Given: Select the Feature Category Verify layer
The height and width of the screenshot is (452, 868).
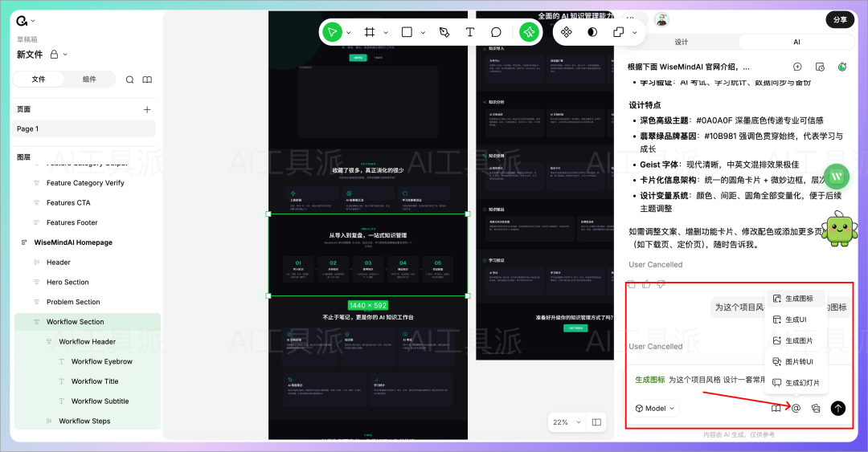Looking at the screenshot, I should tap(86, 182).
